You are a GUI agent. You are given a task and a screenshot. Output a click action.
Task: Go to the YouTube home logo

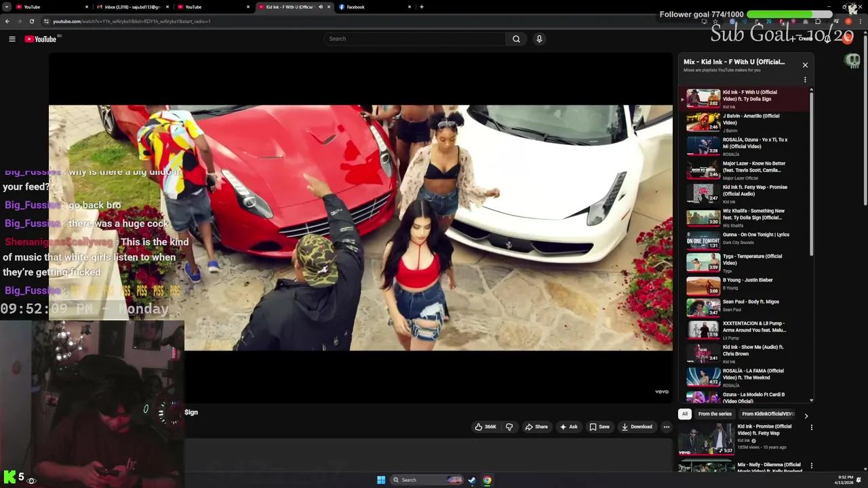click(41, 39)
